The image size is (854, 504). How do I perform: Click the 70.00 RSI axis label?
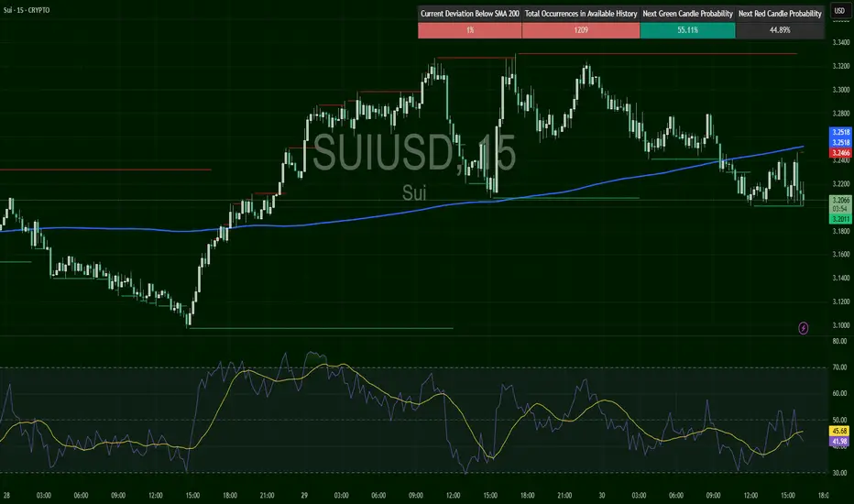(x=840, y=367)
